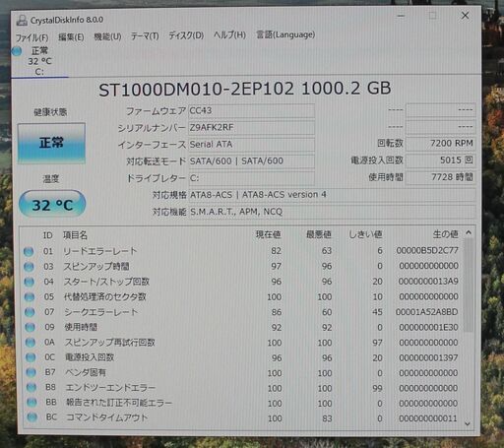The height and width of the screenshot is (448, 504).
Task: Click the scroll down arrow of SMART list
Action: 468,423
